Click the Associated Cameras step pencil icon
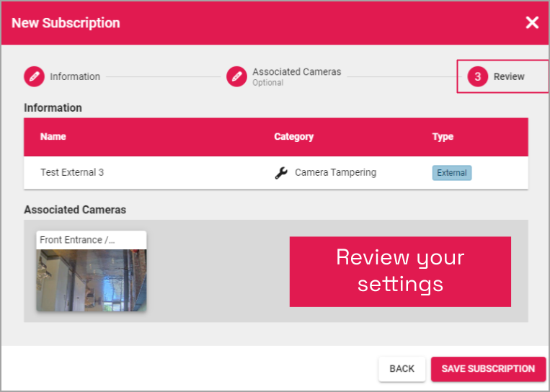Viewport: 550px width, 392px height. 236,76
